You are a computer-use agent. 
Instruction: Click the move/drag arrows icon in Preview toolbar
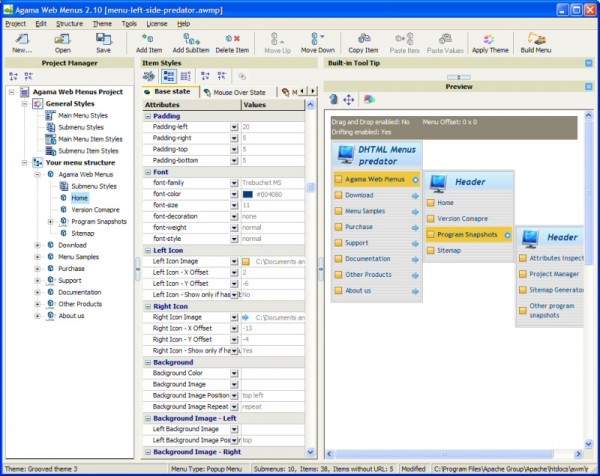349,100
